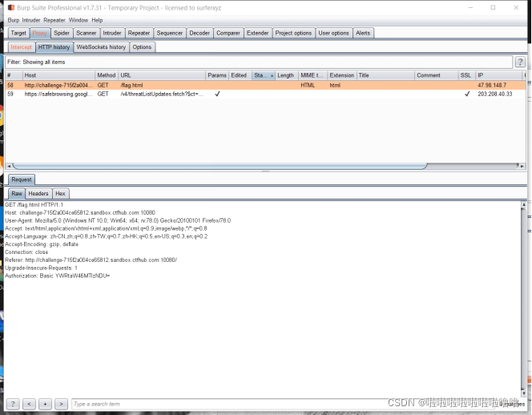Sort by the Params column header

pos(217,75)
